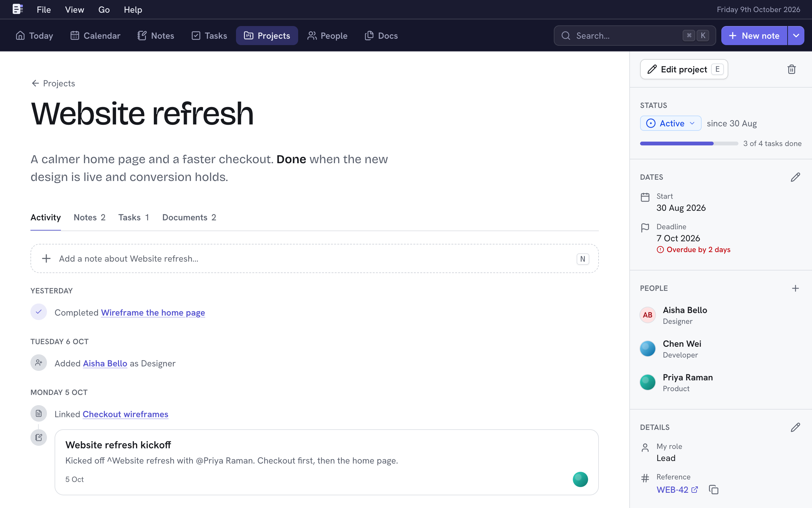Click the Edit project button
The width and height of the screenshot is (812, 508).
tap(684, 69)
